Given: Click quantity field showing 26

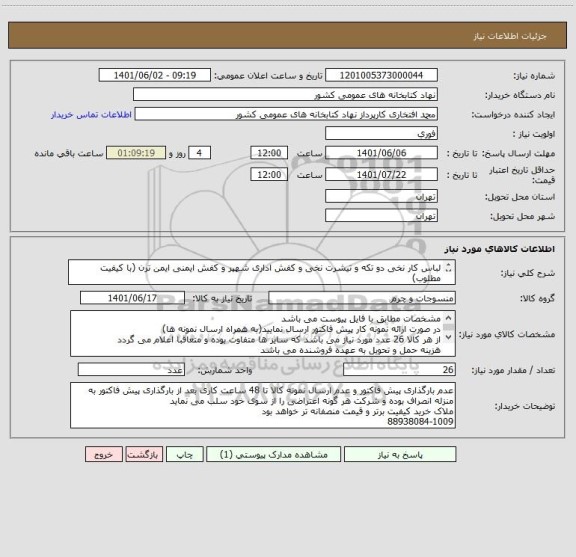Looking at the screenshot, I should pos(399,370).
